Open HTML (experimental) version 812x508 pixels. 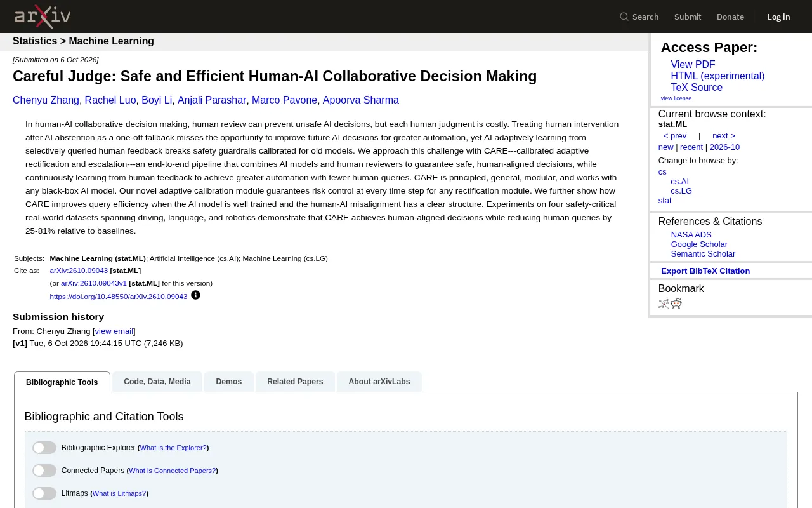(717, 76)
